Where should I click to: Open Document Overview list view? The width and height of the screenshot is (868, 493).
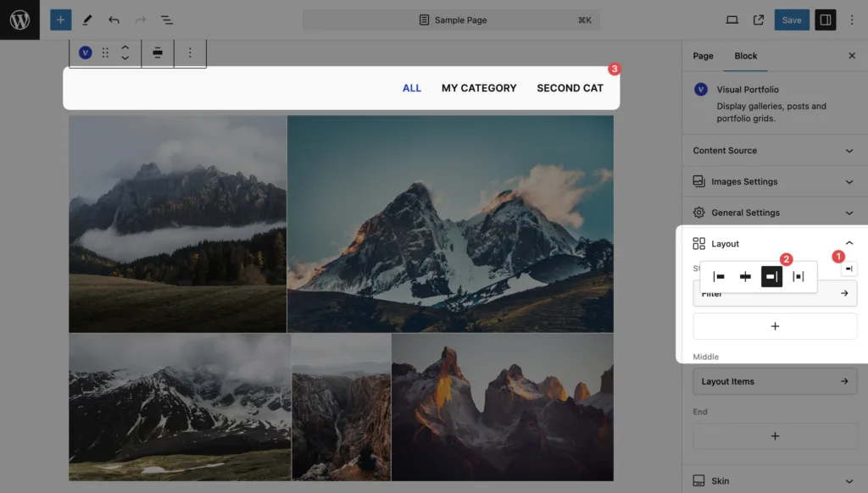(167, 19)
